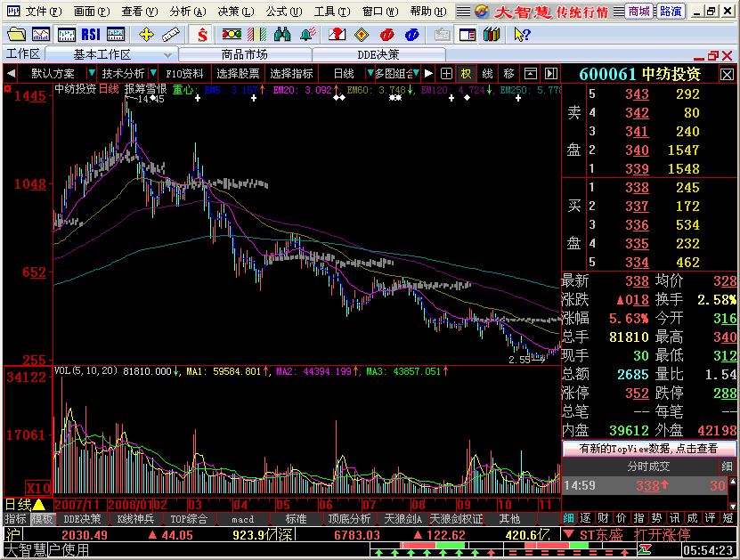Select the macd template tab
The width and height of the screenshot is (740, 560).
[x=242, y=519]
